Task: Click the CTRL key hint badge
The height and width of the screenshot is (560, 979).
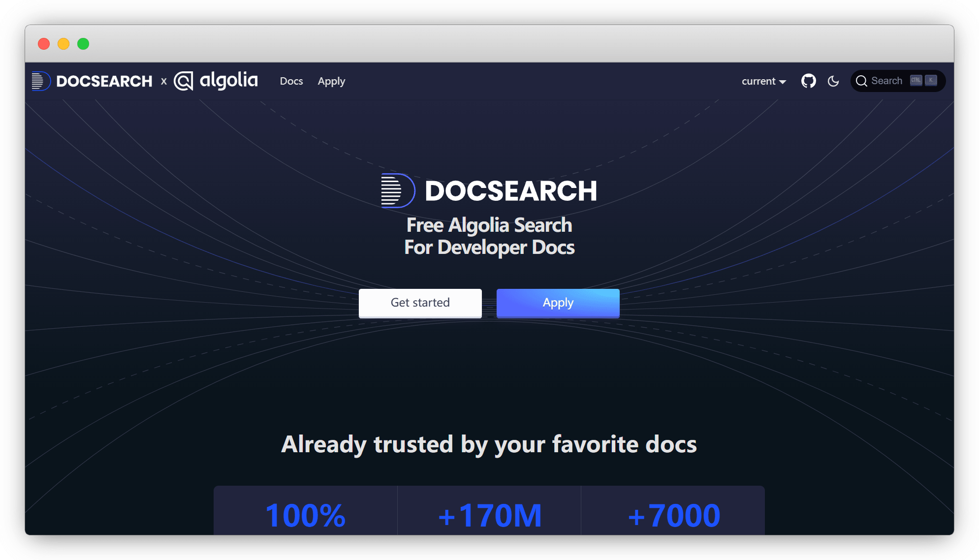Action: tap(916, 81)
